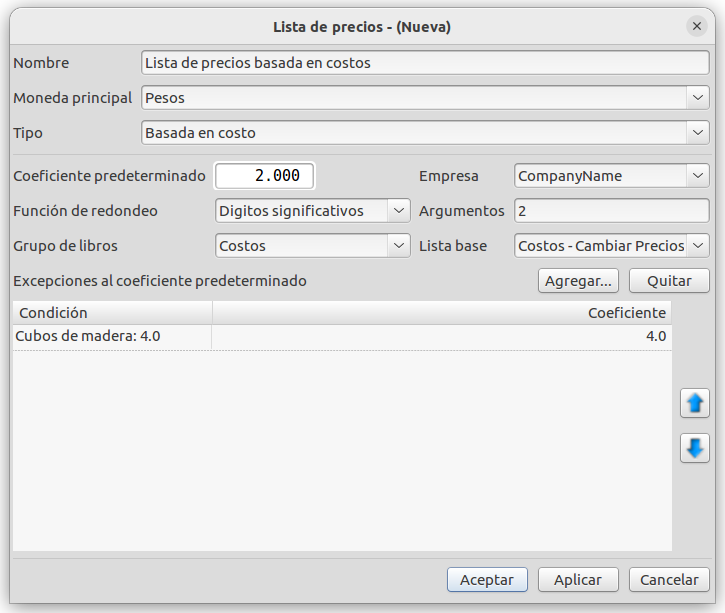725x613 pixels.
Task: Click the blue down arrow icon
Action: point(694,448)
